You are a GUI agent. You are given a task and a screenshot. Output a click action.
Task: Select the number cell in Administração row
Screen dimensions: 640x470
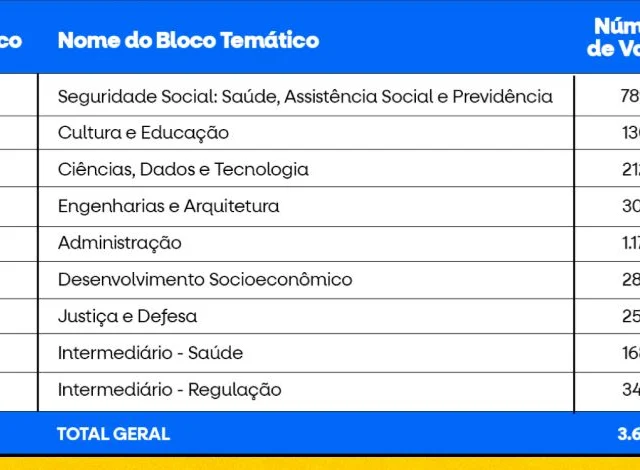point(629,243)
